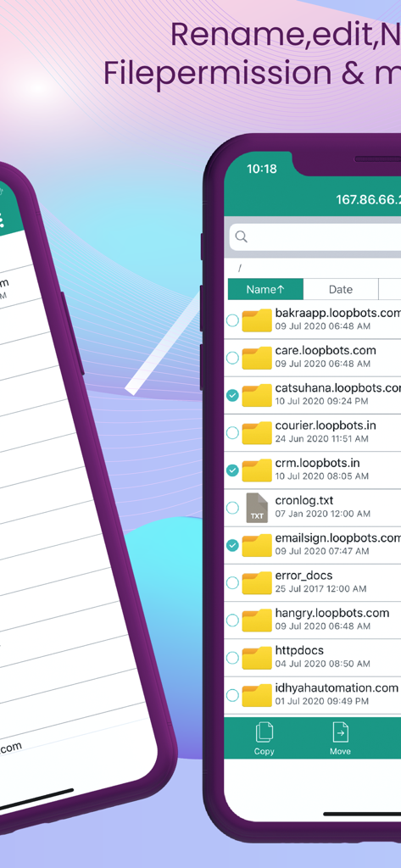
Task: Click the cronlog.txt file name
Action: click(x=304, y=500)
